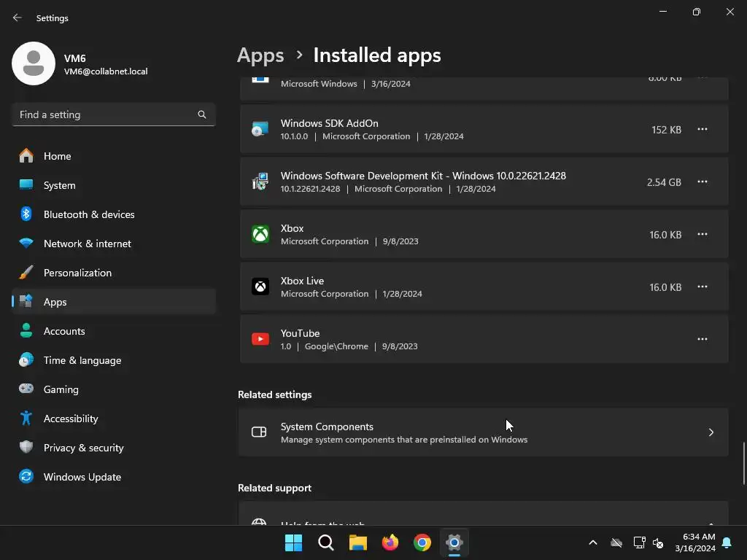Click the OneDrive cloud tray icon
This screenshot has width=747, height=560.
(616, 542)
